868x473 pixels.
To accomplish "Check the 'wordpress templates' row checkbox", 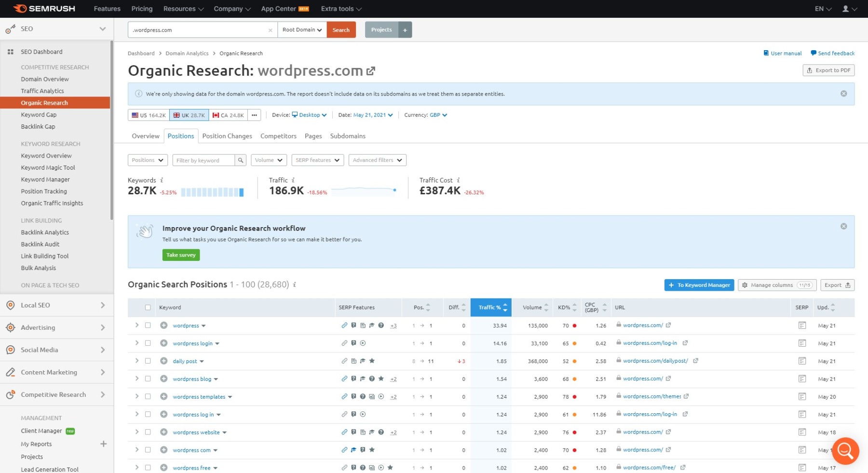I will click(x=148, y=397).
